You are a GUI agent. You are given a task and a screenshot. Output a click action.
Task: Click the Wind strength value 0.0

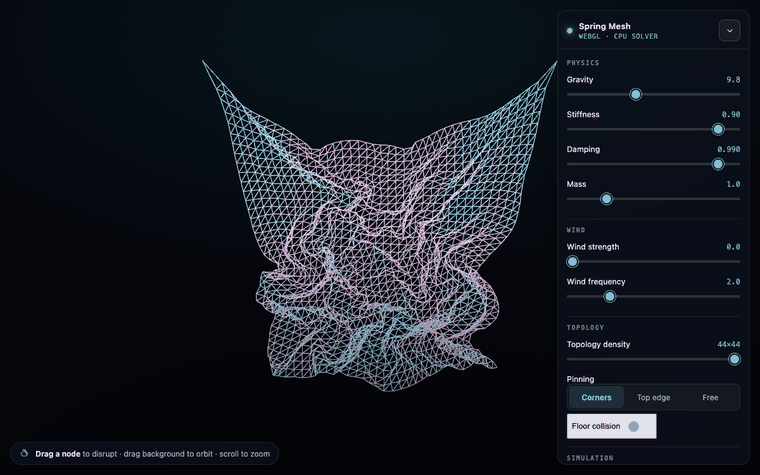click(733, 247)
